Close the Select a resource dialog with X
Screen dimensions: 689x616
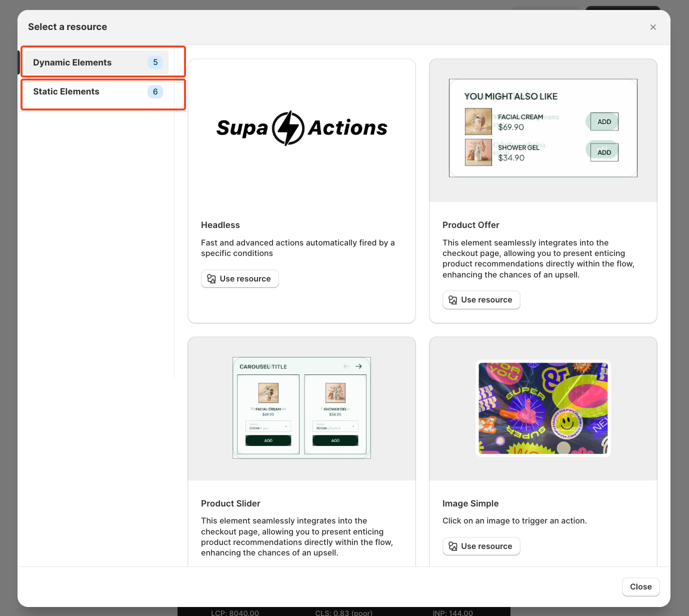[x=653, y=27]
